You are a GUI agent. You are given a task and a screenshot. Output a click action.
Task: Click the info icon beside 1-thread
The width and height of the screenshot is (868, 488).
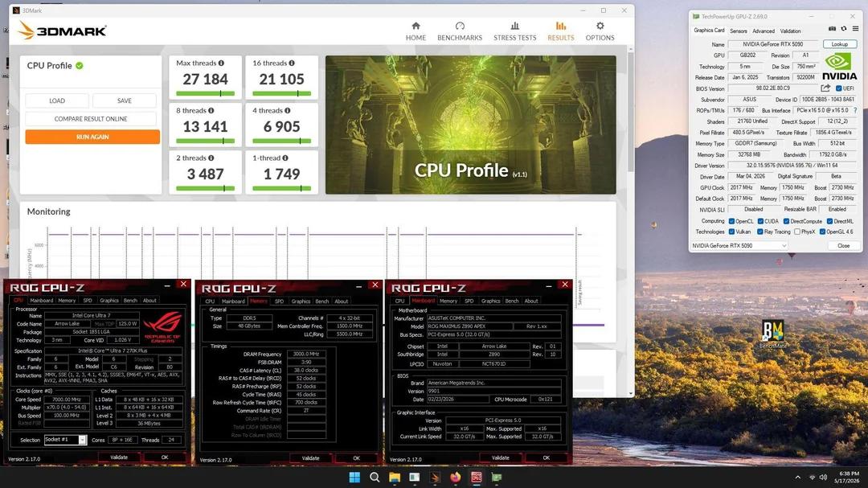click(285, 158)
